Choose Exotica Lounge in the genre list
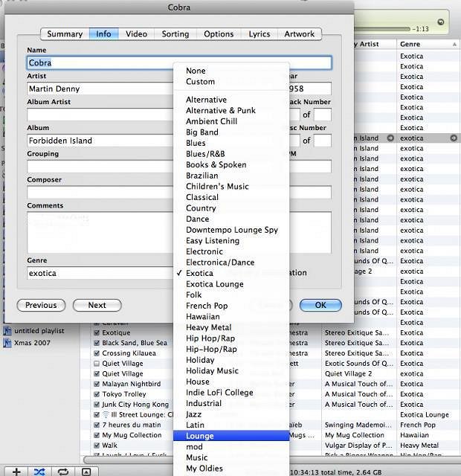461x476 pixels. 214,284
